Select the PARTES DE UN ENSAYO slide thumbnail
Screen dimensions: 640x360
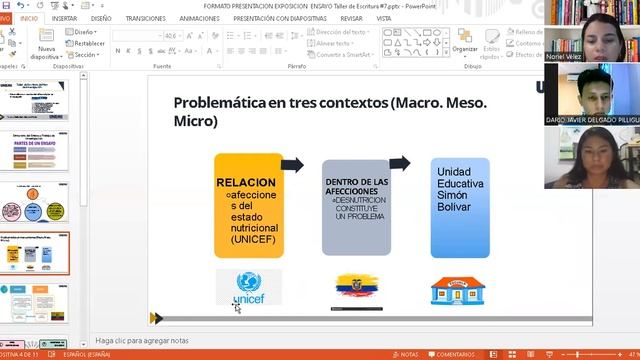[x=34, y=151]
